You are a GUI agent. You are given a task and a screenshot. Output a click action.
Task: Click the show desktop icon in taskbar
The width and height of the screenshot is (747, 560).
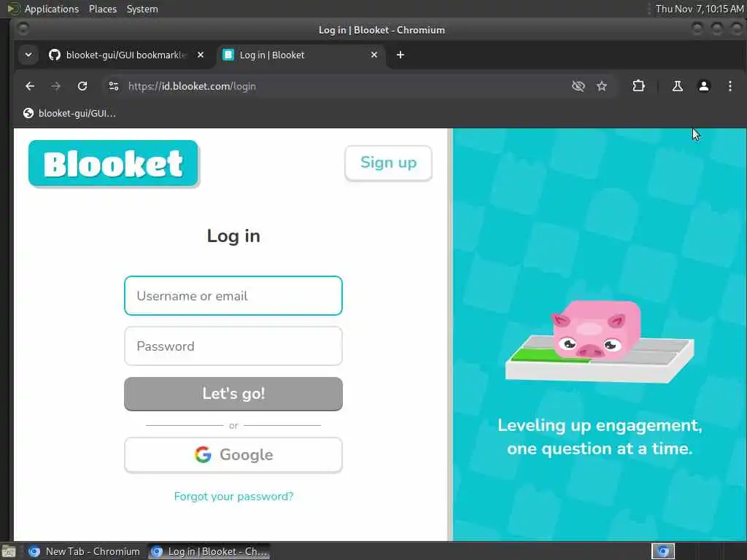point(9,552)
